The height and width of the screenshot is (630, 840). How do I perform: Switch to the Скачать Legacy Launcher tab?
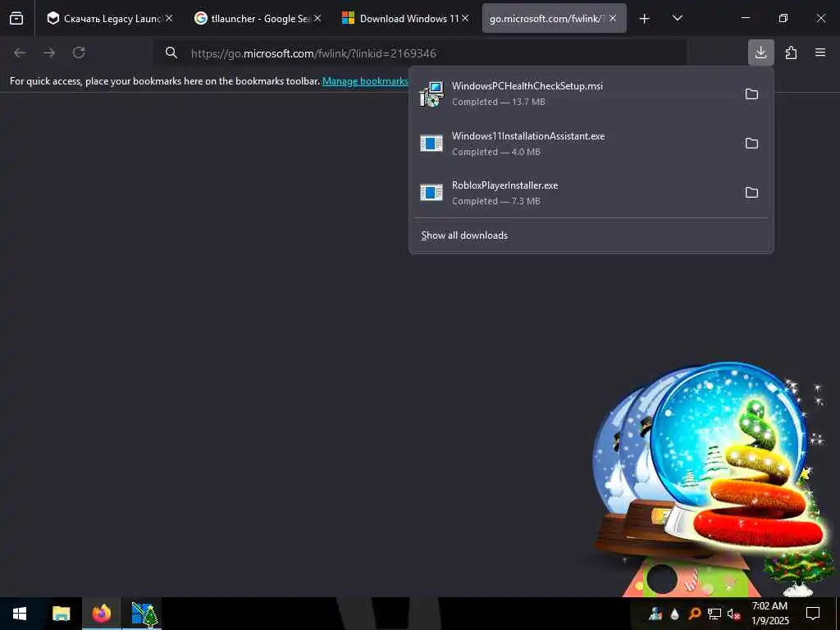(x=110, y=19)
